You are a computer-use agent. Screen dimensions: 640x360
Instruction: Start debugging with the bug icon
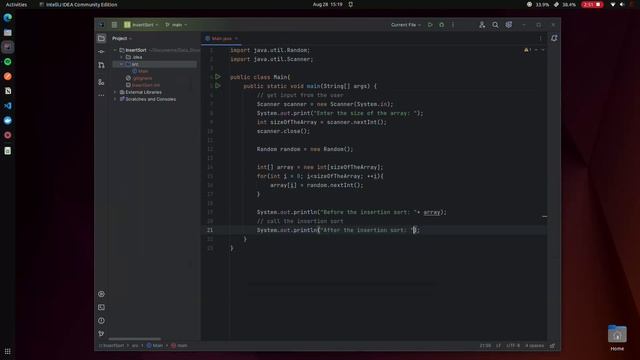click(x=442, y=25)
